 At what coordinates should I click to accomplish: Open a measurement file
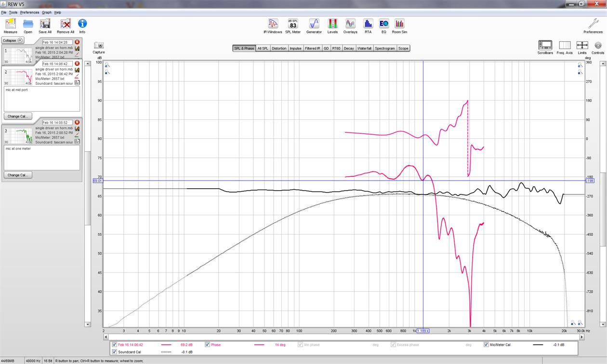(x=28, y=26)
